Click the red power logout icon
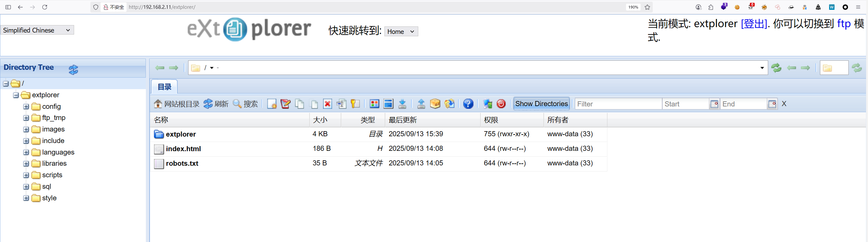868x242 pixels. [501, 104]
